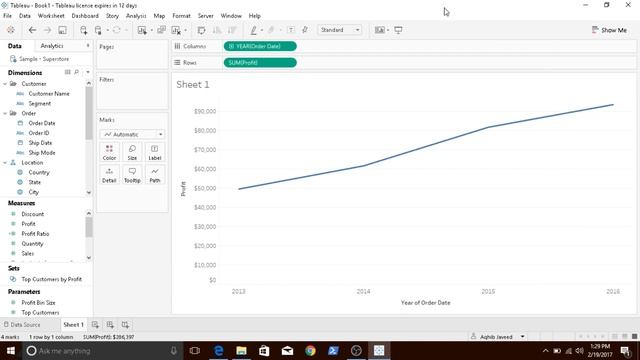Screen dimensions: 640x360
Task: Open the Worksheet menu
Action: pos(51,16)
